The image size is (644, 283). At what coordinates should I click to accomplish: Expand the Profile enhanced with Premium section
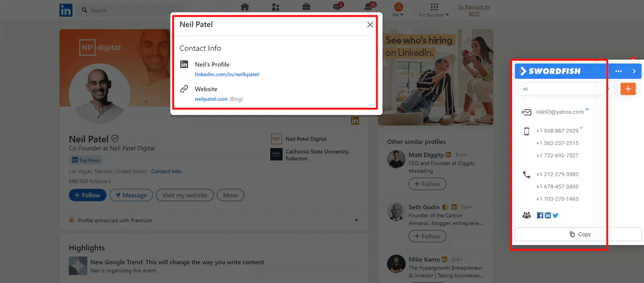pos(357,221)
